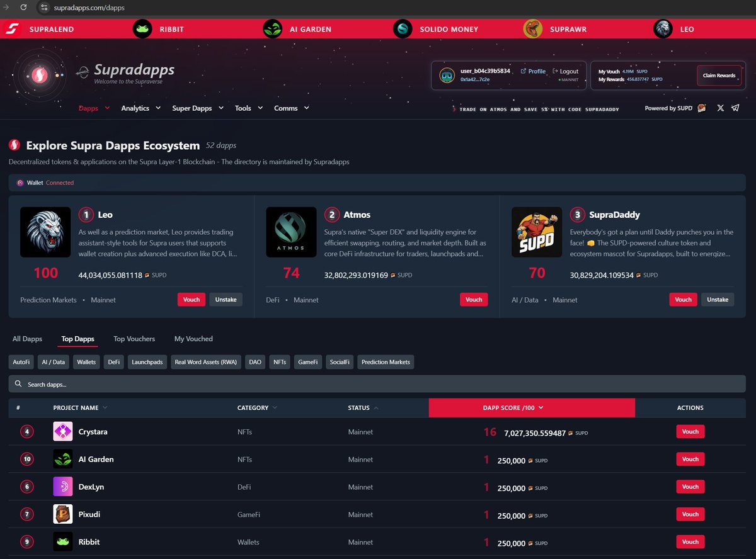Image resolution: width=756 pixels, height=559 pixels.
Task: Toggle the Prediction Markets category filter
Action: 386,362
